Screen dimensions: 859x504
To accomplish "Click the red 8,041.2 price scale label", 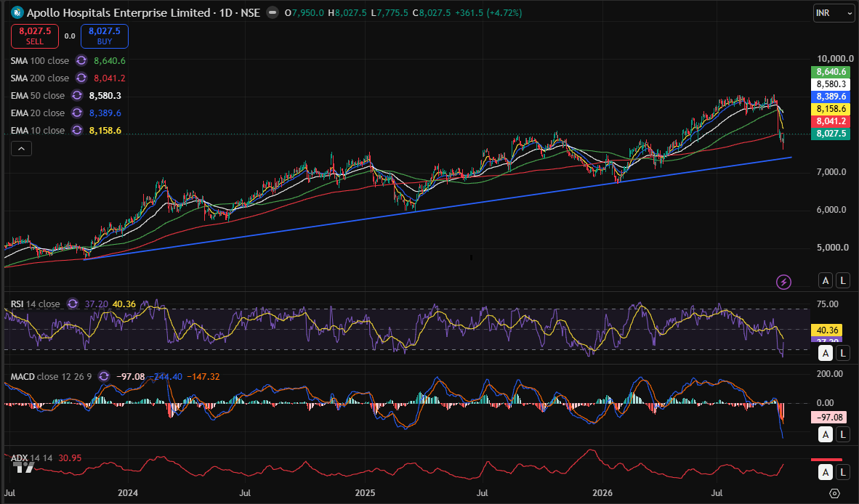I will pos(831,121).
